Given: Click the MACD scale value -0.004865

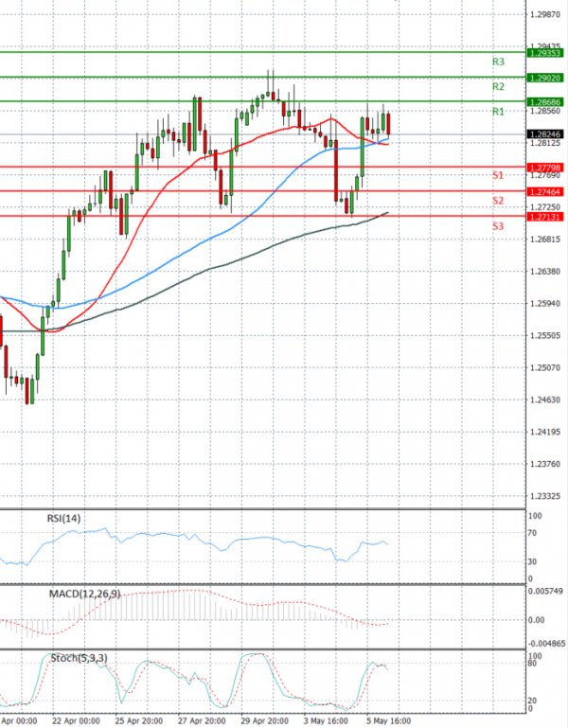Looking at the screenshot, I should (x=546, y=644).
